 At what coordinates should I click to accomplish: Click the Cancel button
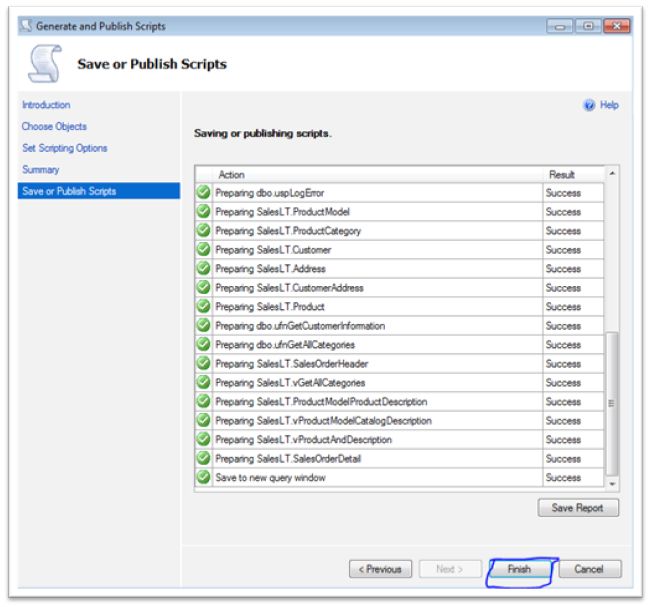589,569
